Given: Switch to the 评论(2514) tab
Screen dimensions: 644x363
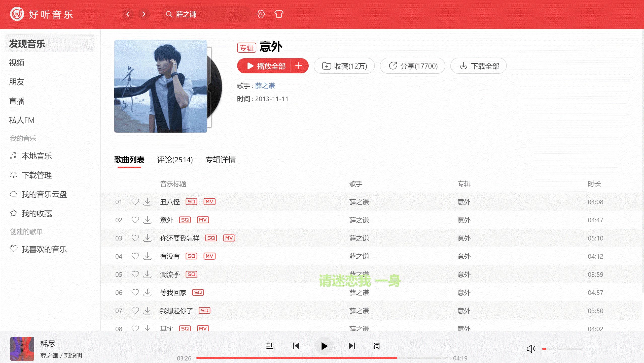Looking at the screenshot, I should pyautogui.click(x=174, y=160).
